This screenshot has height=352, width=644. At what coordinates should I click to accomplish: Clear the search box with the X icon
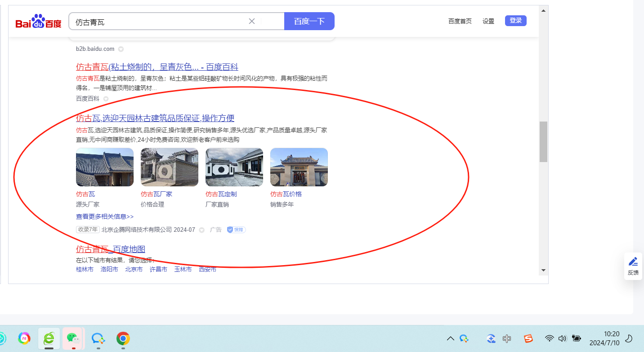[252, 21]
